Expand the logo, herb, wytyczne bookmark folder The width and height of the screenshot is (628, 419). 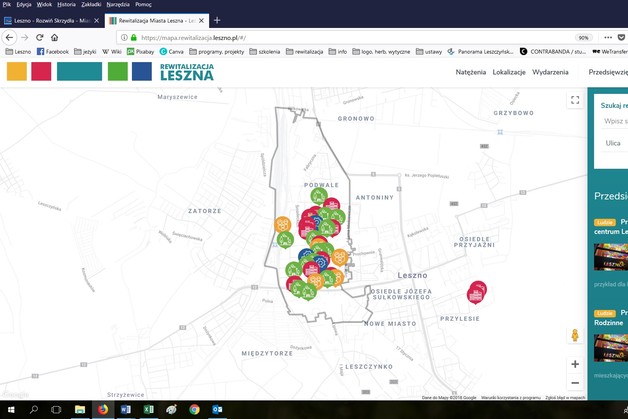click(x=381, y=52)
